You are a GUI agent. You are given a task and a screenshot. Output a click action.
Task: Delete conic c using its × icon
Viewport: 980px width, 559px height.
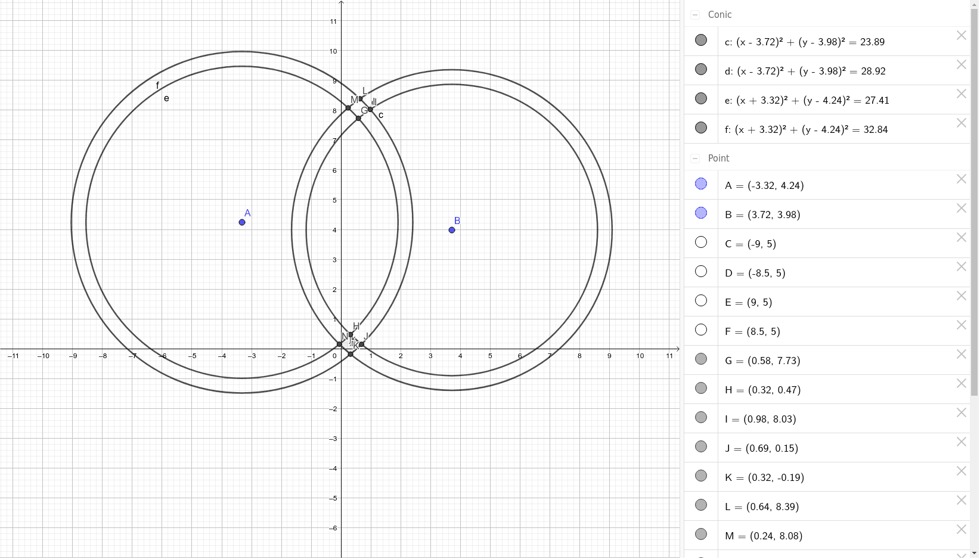click(x=962, y=35)
